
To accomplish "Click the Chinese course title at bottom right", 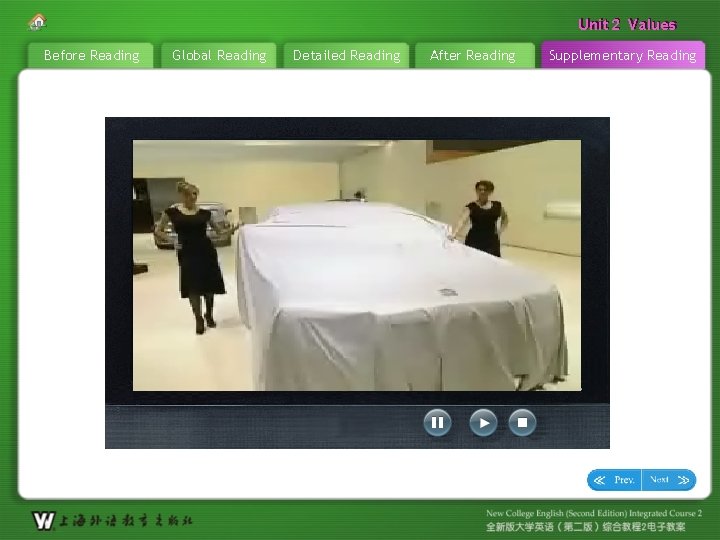I will coord(586,527).
